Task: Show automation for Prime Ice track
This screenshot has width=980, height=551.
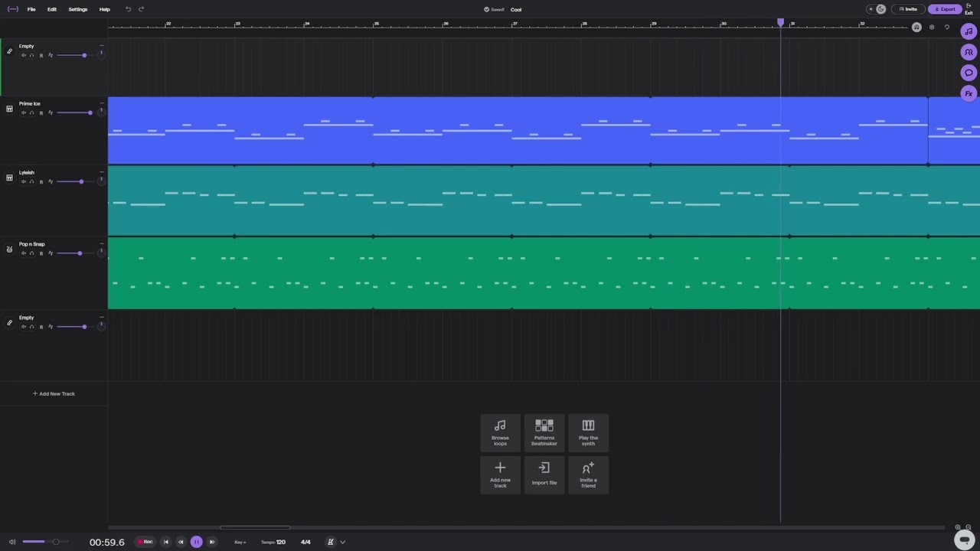Action: point(51,112)
